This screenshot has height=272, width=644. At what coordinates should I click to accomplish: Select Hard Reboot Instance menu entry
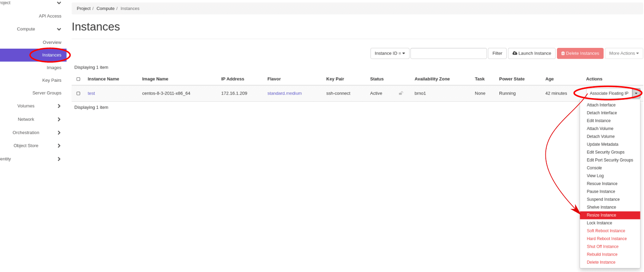click(606, 239)
